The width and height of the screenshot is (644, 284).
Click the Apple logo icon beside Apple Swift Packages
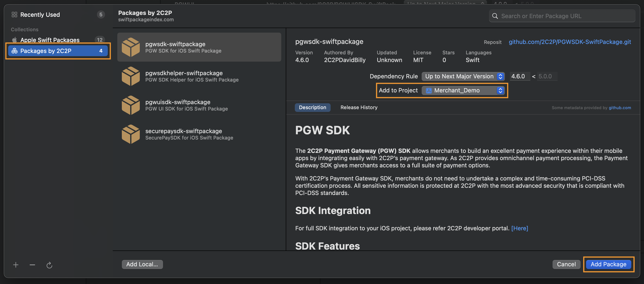pyautogui.click(x=14, y=40)
